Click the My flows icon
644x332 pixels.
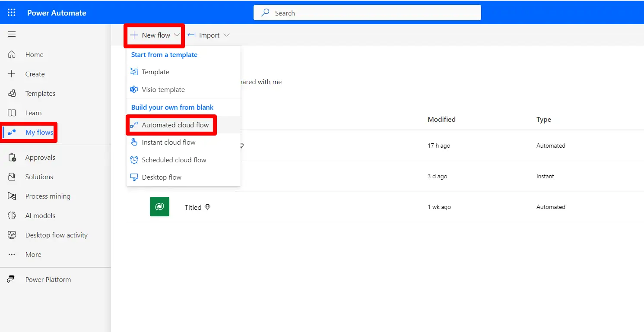12,132
